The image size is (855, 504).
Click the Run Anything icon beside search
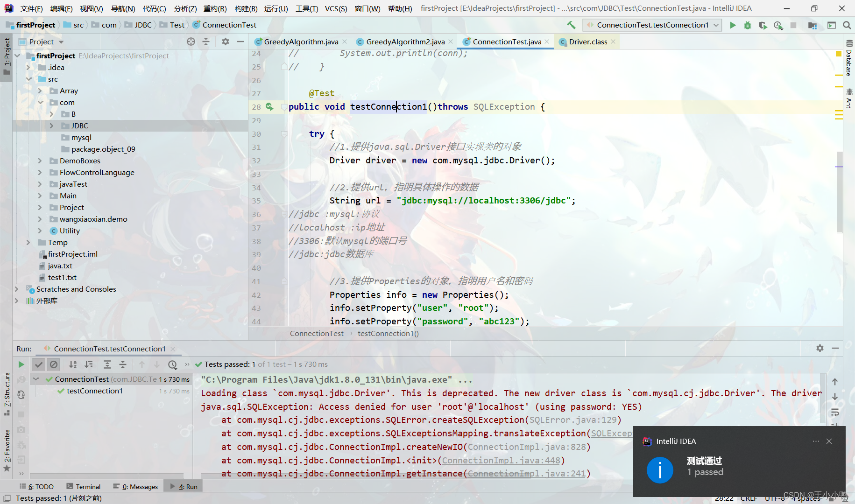click(x=832, y=25)
